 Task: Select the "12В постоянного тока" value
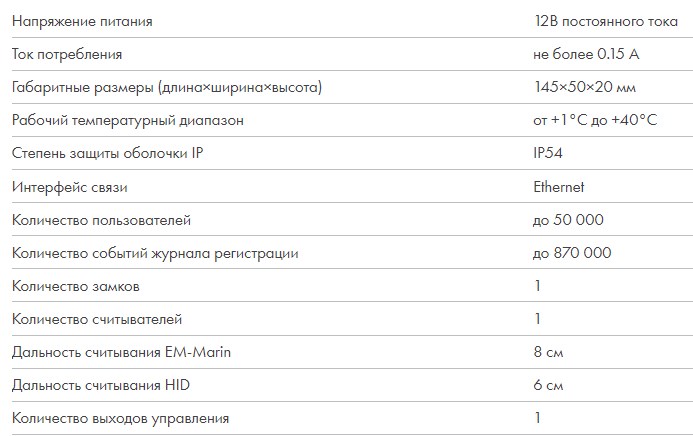click(606, 21)
